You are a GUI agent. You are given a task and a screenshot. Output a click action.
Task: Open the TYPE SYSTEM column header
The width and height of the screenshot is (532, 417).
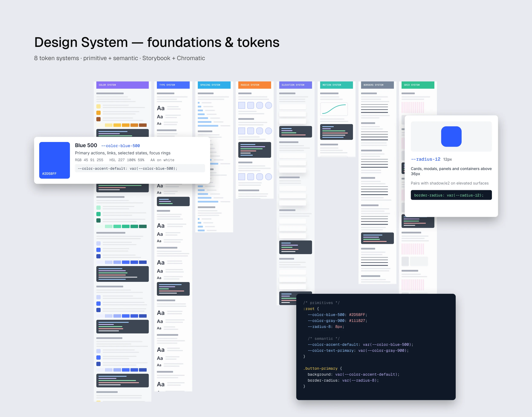[x=173, y=85]
